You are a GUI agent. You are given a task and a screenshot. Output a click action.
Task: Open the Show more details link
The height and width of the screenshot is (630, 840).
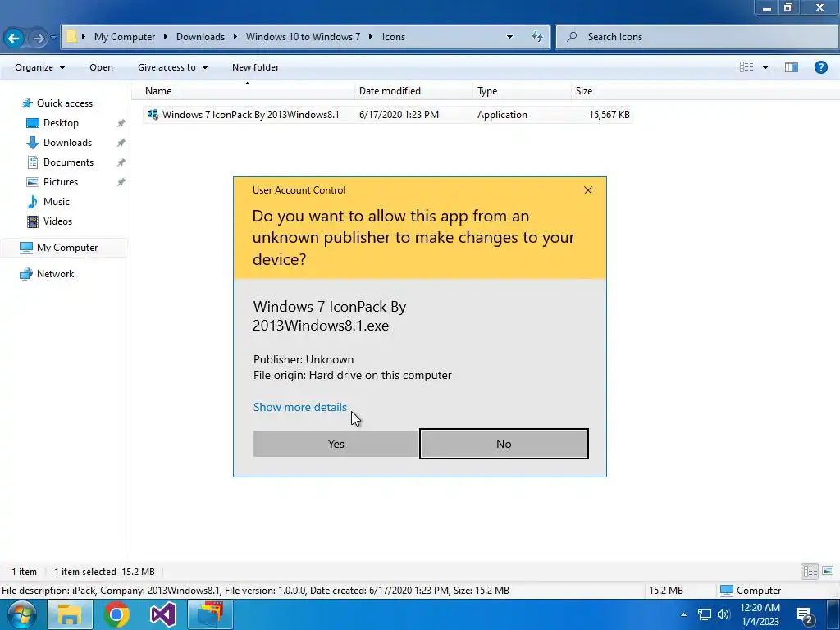(x=300, y=407)
